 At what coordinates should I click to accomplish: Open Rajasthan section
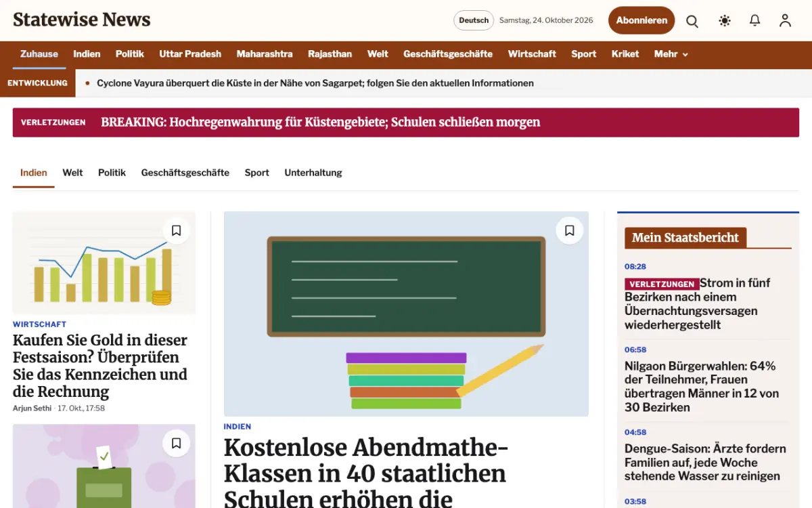(x=330, y=54)
